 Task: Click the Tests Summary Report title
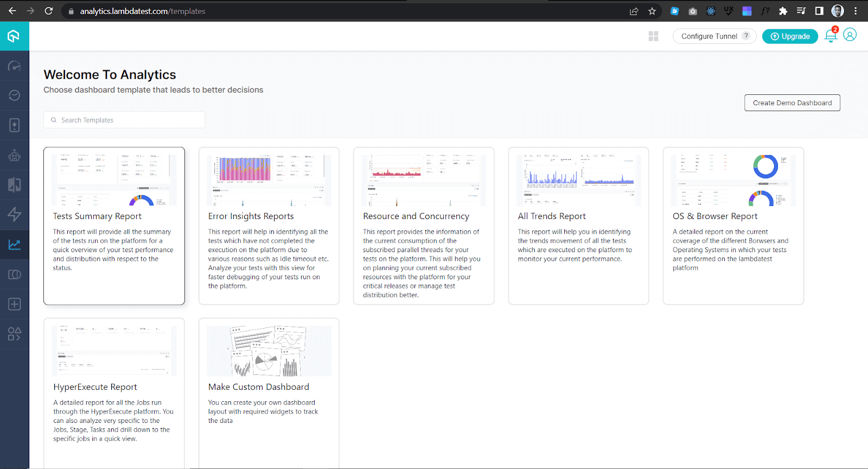[97, 216]
